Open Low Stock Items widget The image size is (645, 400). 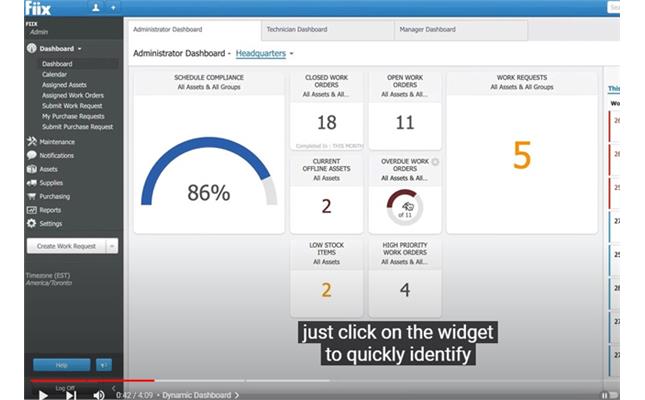coord(327,278)
